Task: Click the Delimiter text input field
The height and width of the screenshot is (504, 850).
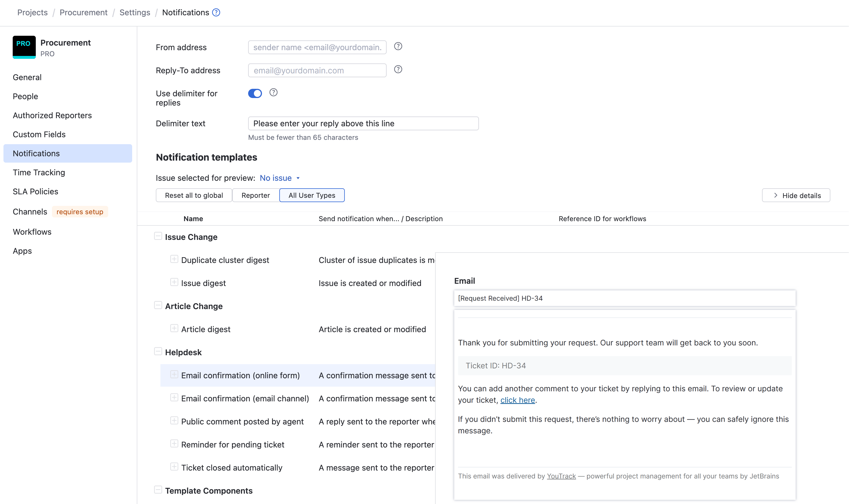Action: [x=363, y=124]
